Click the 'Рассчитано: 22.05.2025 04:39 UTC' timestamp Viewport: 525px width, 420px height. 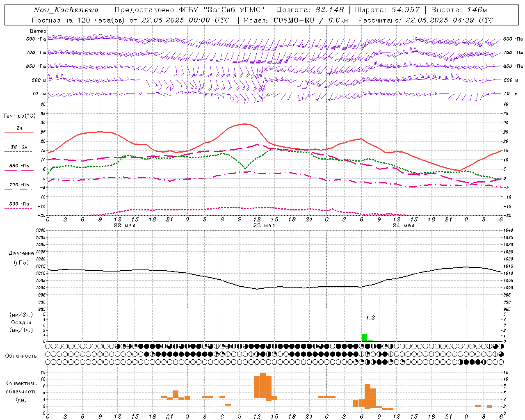click(426, 20)
